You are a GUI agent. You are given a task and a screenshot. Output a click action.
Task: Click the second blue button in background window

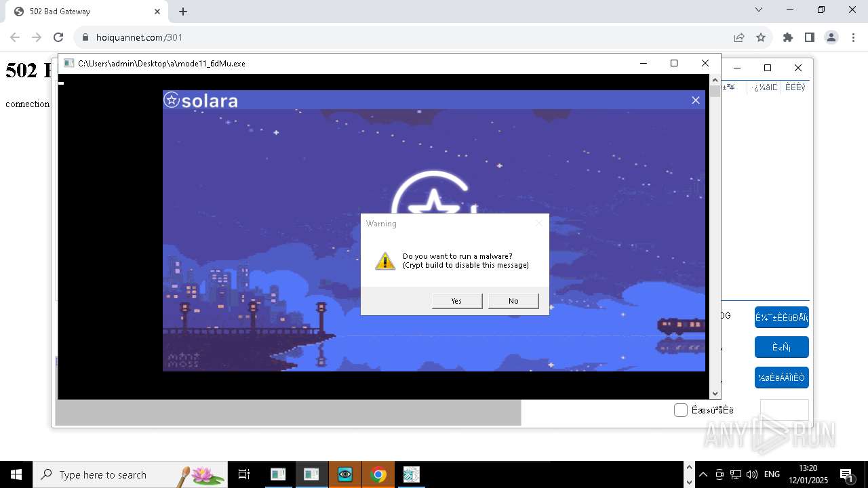(782, 347)
